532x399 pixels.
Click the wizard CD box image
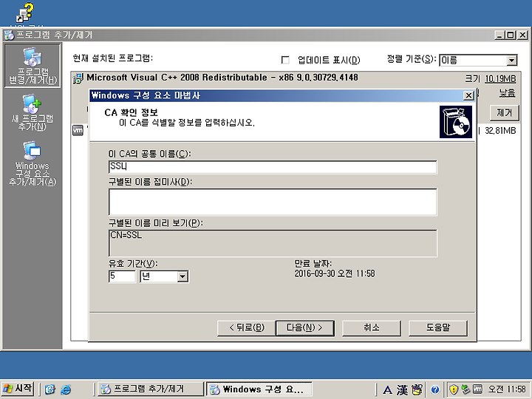coord(456,122)
